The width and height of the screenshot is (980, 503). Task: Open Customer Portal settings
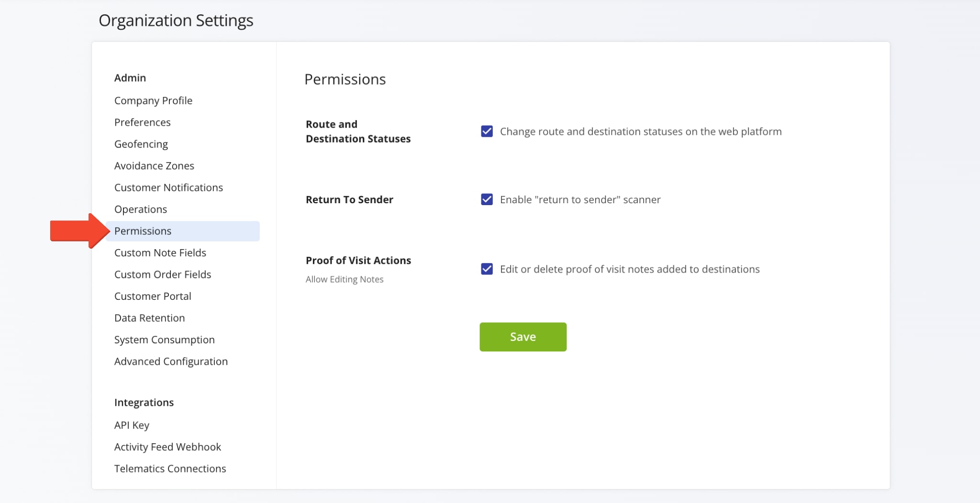click(x=153, y=296)
